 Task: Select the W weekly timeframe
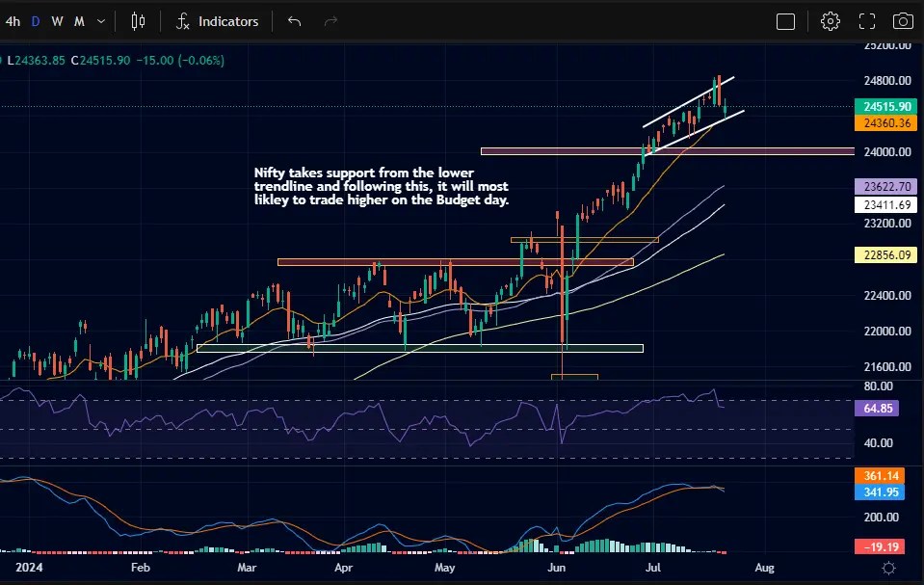pos(57,22)
